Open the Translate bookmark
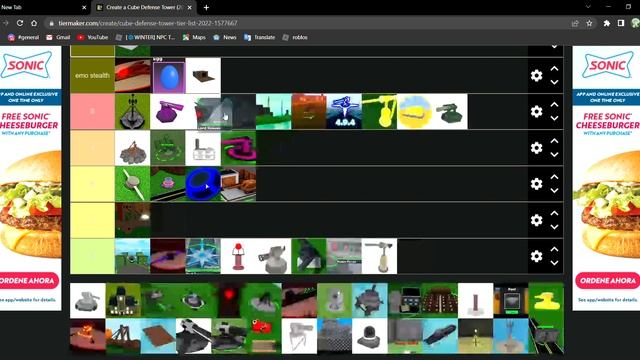640x360 pixels. tap(259, 37)
